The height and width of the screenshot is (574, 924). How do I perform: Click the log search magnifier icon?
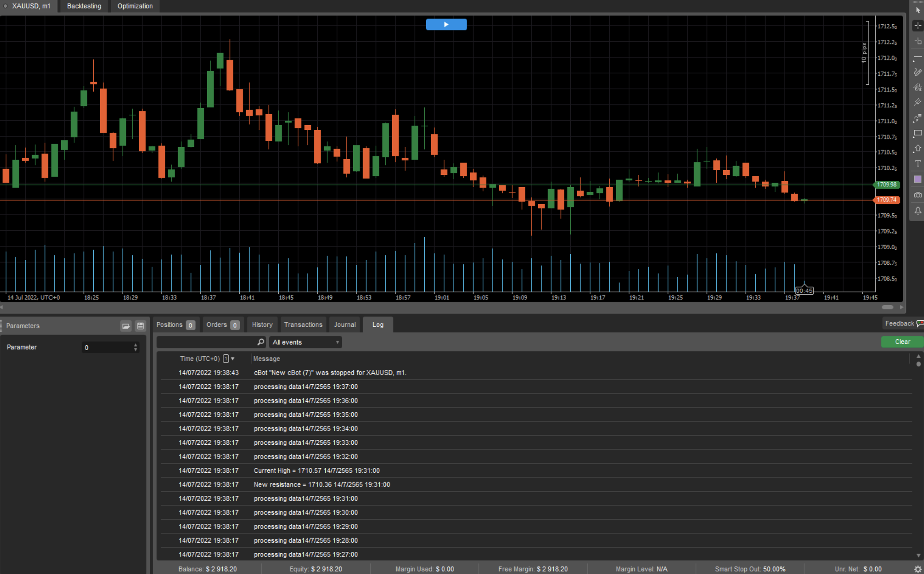pyautogui.click(x=260, y=342)
